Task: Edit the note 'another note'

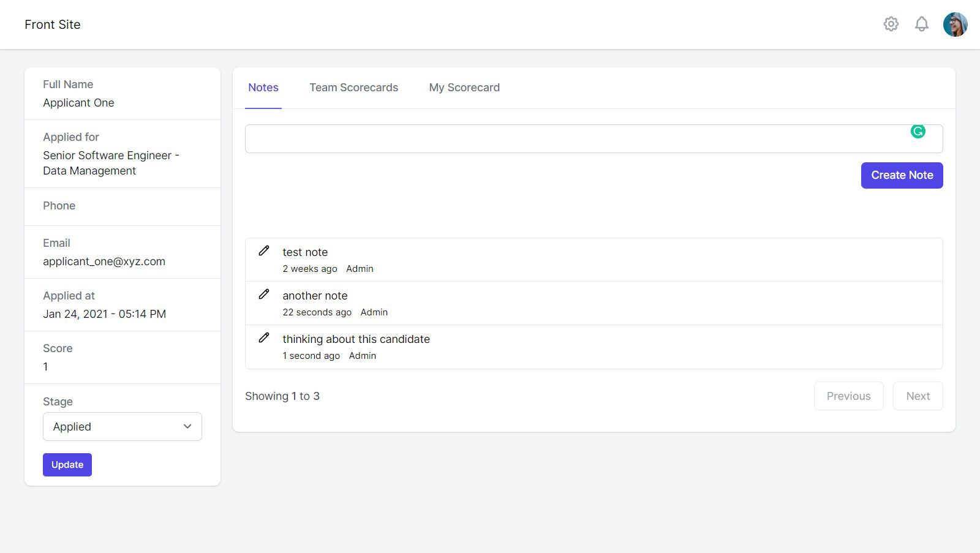Action: click(x=264, y=294)
